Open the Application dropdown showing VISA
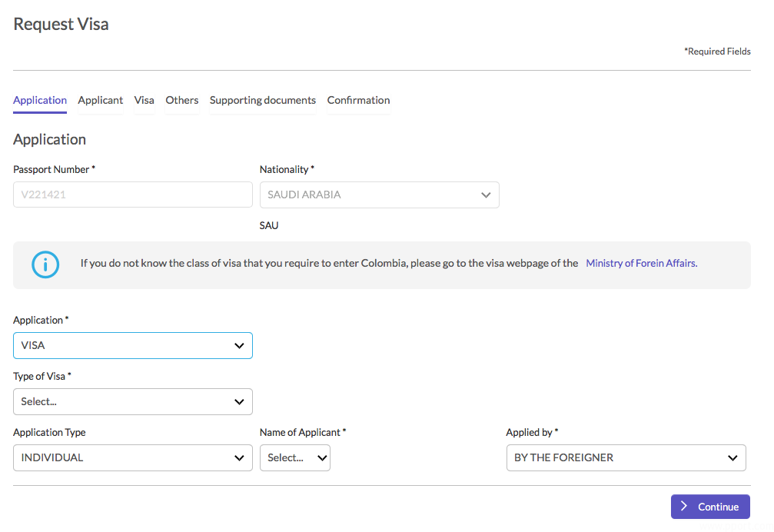This screenshot has height=532, width=774. click(x=132, y=346)
